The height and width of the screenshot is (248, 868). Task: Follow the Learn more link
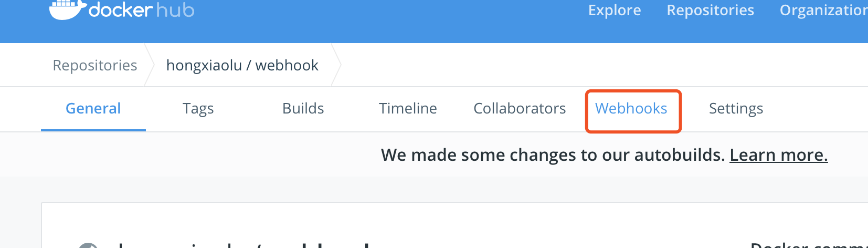click(x=779, y=155)
